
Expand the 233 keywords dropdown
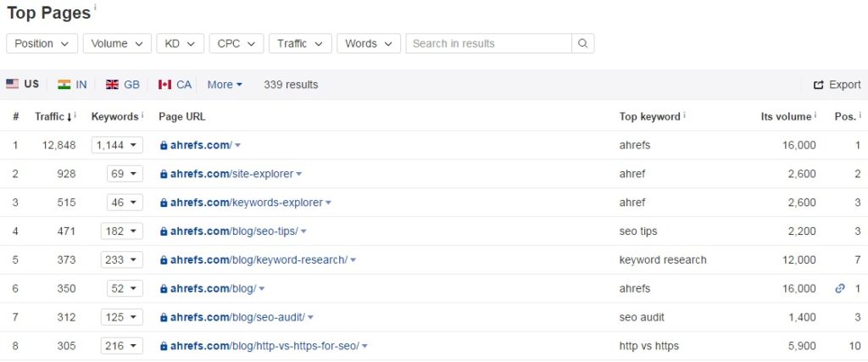click(122, 259)
